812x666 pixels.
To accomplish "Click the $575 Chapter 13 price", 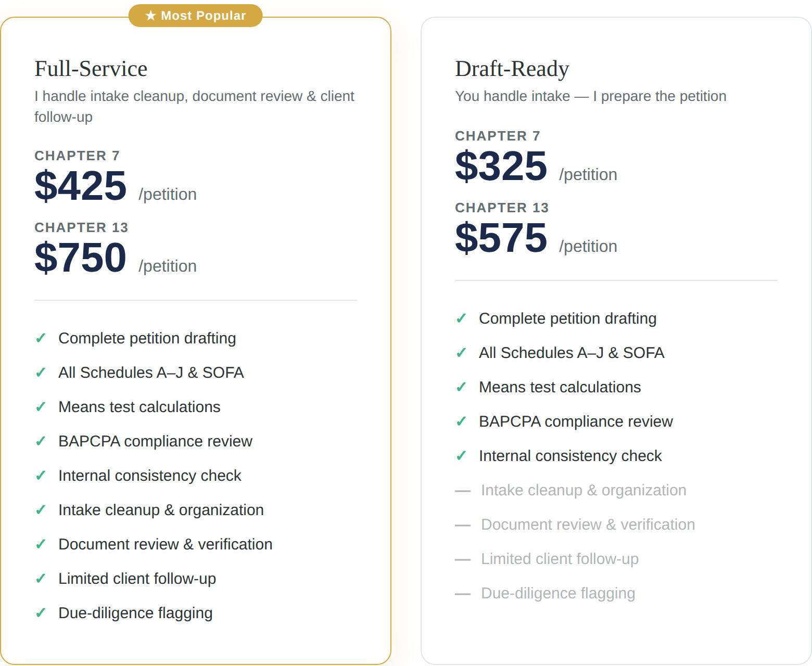I will [501, 238].
